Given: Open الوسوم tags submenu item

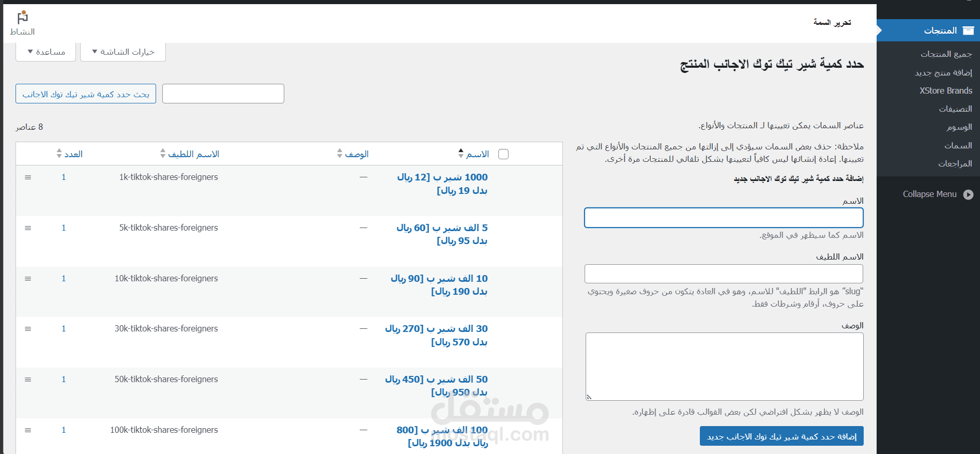Looking at the screenshot, I should point(959,127).
